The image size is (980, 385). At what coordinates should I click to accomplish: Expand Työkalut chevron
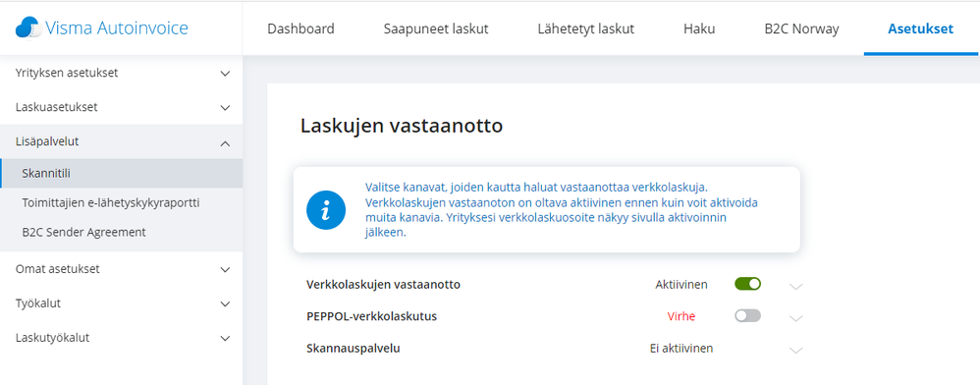[x=226, y=304]
